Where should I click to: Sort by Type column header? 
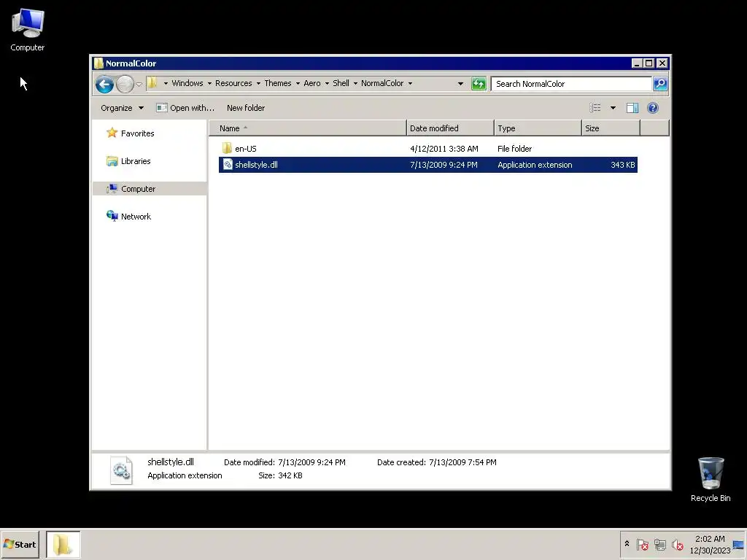pyautogui.click(x=538, y=128)
